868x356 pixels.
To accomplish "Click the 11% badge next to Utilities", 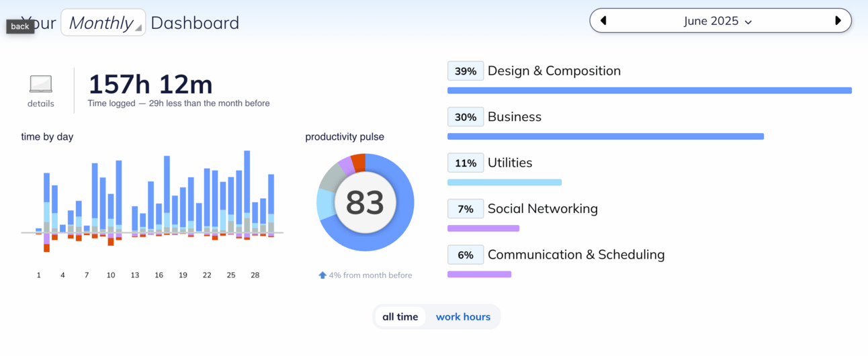I will click(466, 163).
